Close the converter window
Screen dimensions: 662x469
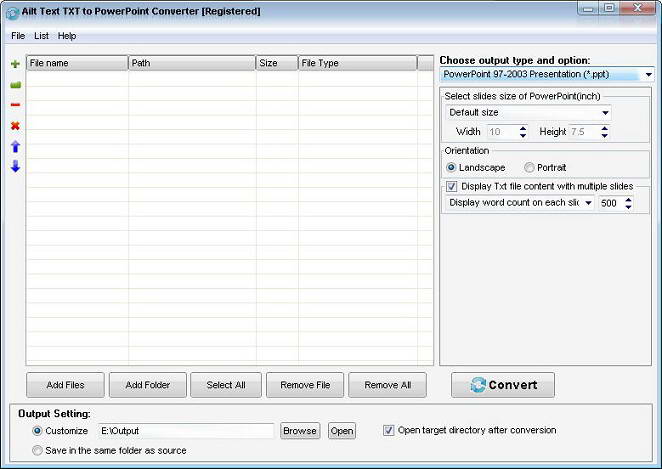[x=638, y=8]
